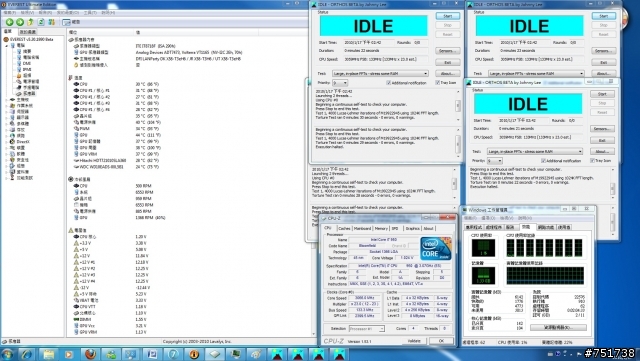Open Sensors in the 22-seconds Orthos window
The width and height of the screenshot is (640, 361).
click(x=447, y=51)
